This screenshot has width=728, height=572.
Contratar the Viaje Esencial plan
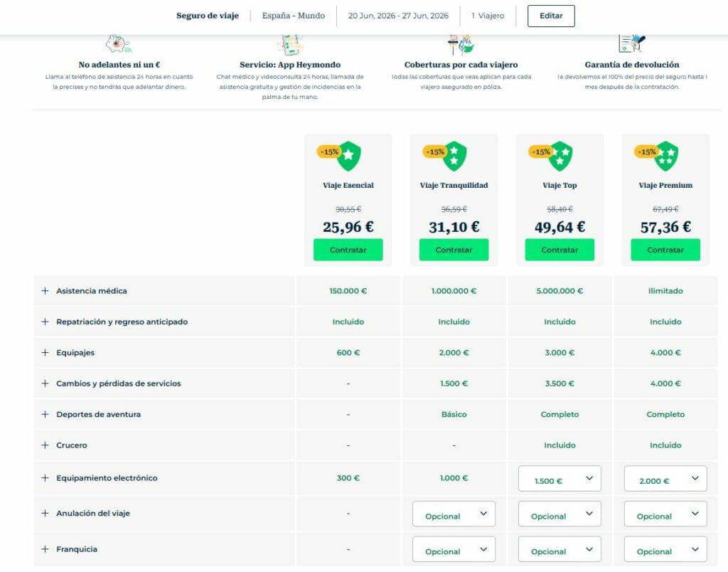click(x=348, y=250)
